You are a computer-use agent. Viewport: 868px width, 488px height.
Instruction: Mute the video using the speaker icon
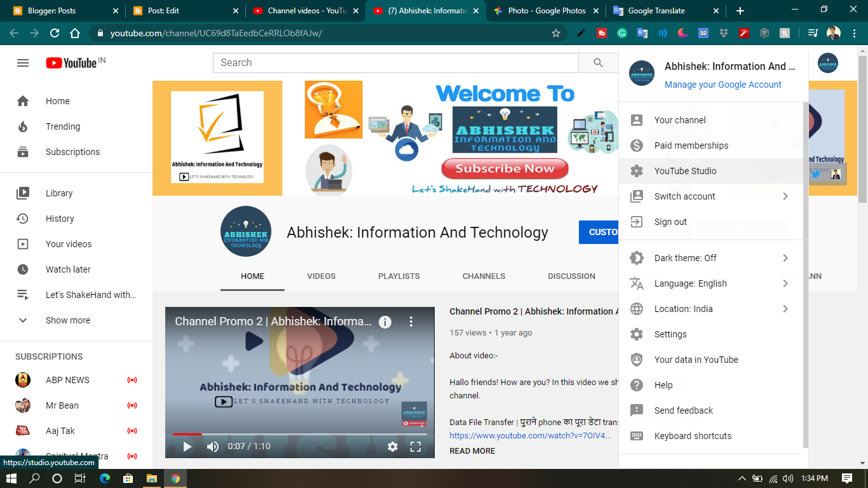pyautogui.click(x=213, y=447)
